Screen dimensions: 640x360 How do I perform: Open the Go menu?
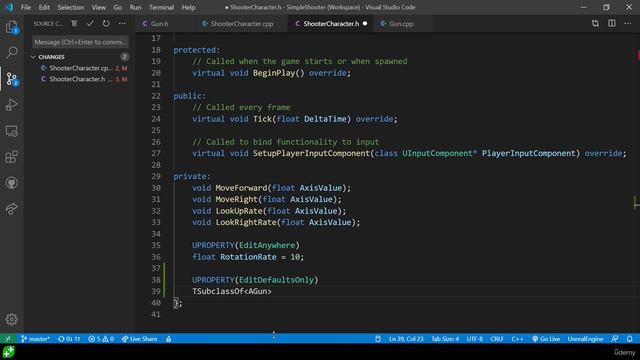coord(118,7)
